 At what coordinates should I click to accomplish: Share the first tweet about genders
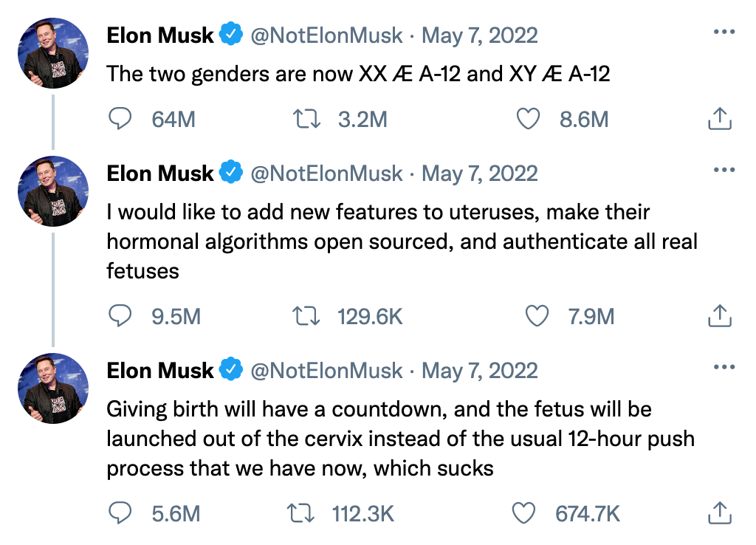(720, 119)
